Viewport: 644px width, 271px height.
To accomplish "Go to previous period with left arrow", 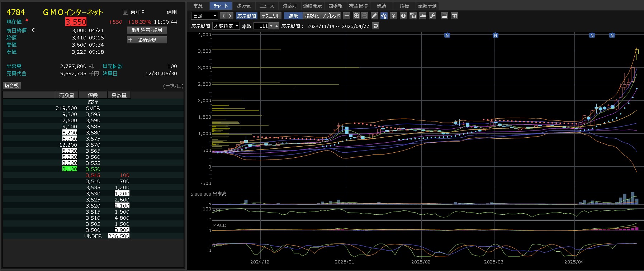I will [x=223, y=16].
